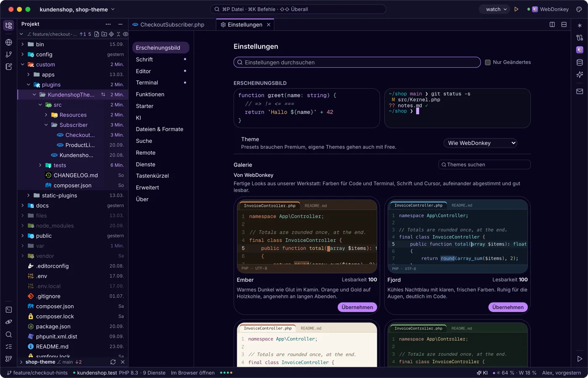Open the version control branch icon in left sidebar

9,54
